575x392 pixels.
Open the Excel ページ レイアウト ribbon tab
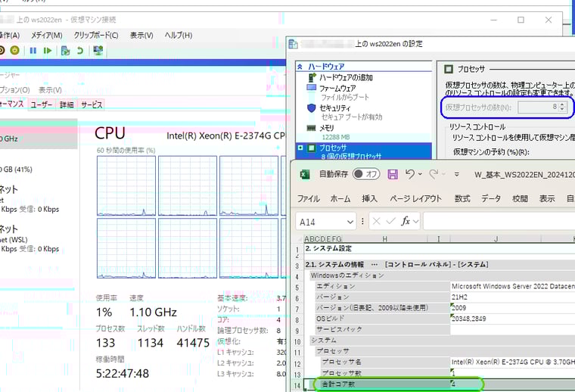(x=416, y=199)
